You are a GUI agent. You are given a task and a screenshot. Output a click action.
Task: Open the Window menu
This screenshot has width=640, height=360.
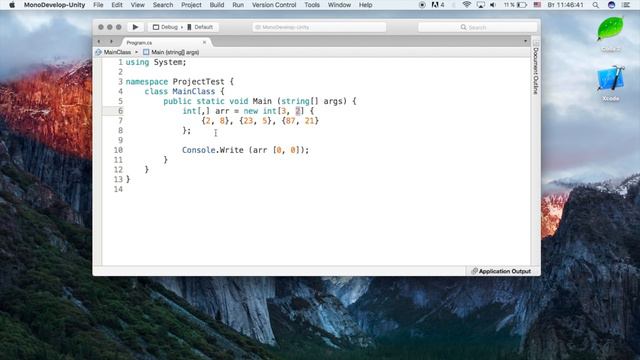(x=339, y=5)
